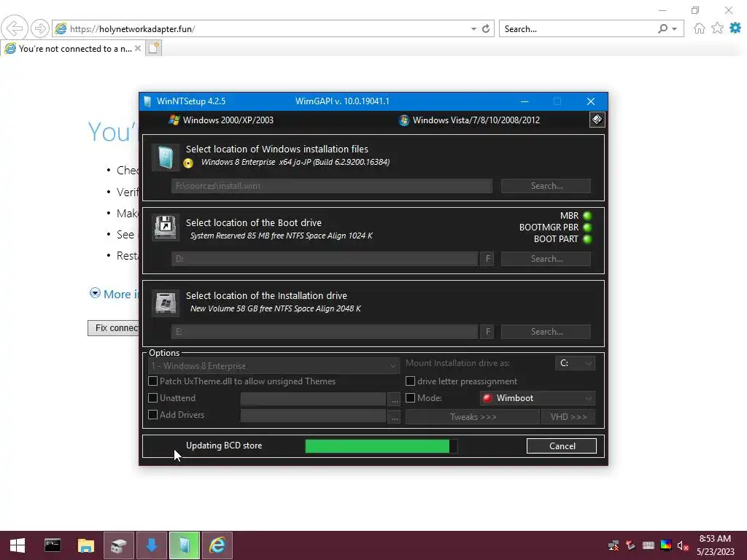The image size is (747, 560).
Task: Click the WinNTSetup title bar app icon
Action: [x=147, y=101]
